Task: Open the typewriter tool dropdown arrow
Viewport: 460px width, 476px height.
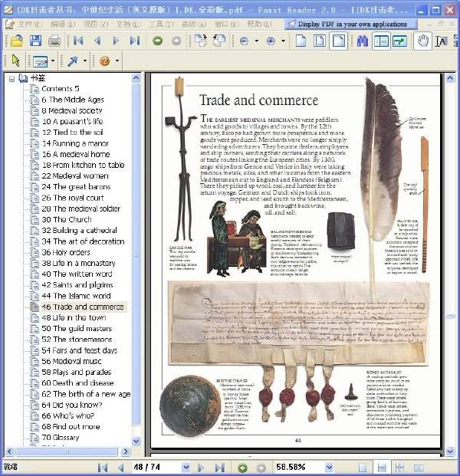Action: click(x=53, y=61)
